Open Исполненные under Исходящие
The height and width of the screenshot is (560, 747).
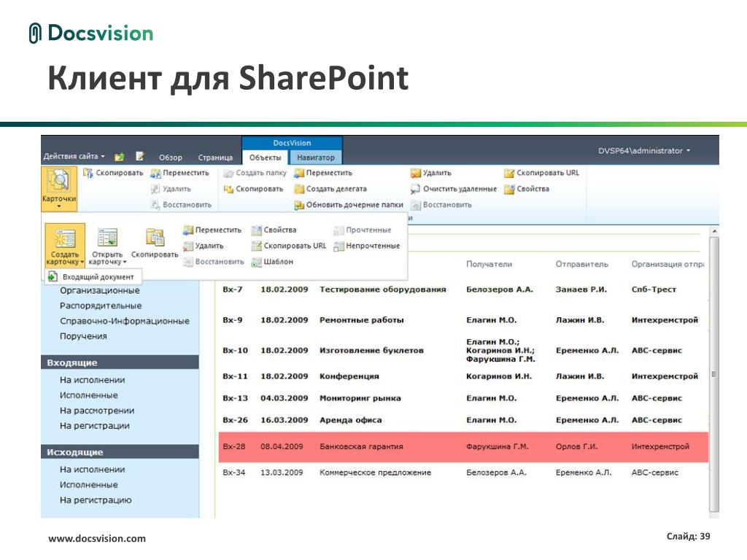88,485
